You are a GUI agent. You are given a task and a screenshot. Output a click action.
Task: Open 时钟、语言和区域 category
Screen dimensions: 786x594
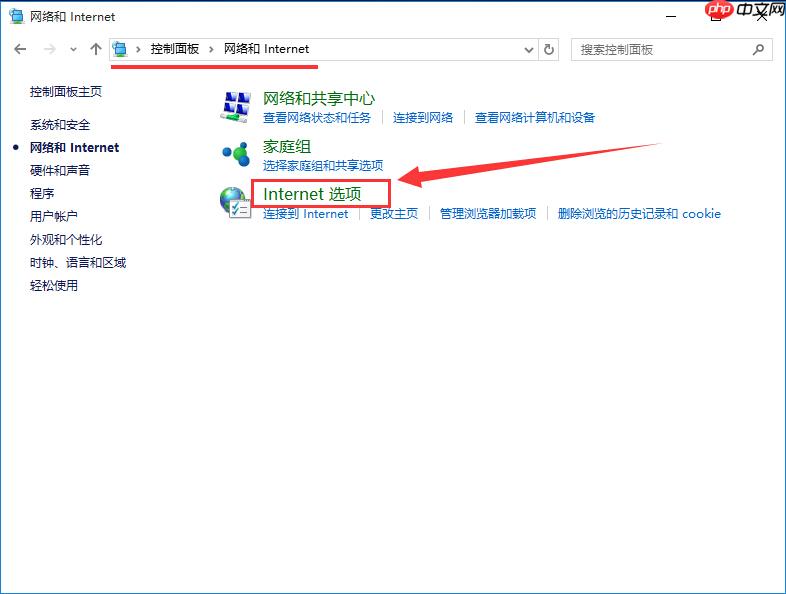(x=78, y=263)
